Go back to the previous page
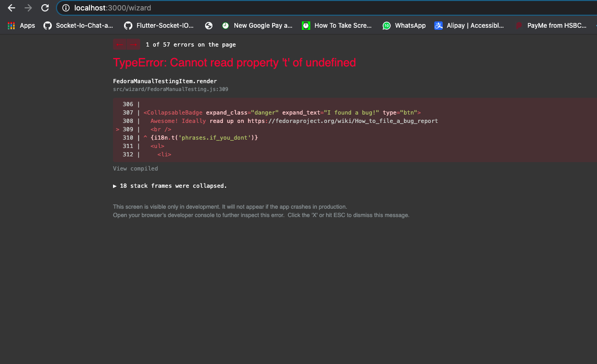 pyautogui.click(x=12, y=8)
